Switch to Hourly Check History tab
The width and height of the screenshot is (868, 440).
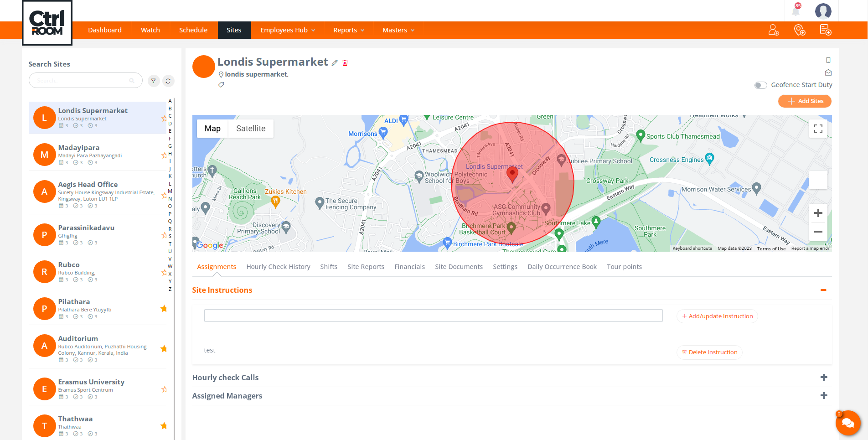278,267
